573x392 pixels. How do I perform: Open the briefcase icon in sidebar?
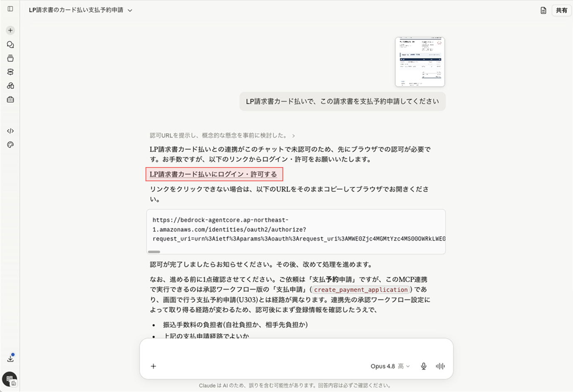(x=10, y=99)
